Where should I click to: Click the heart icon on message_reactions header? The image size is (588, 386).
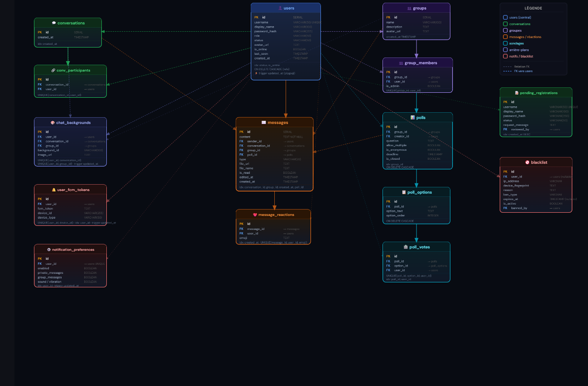[255, 214]
